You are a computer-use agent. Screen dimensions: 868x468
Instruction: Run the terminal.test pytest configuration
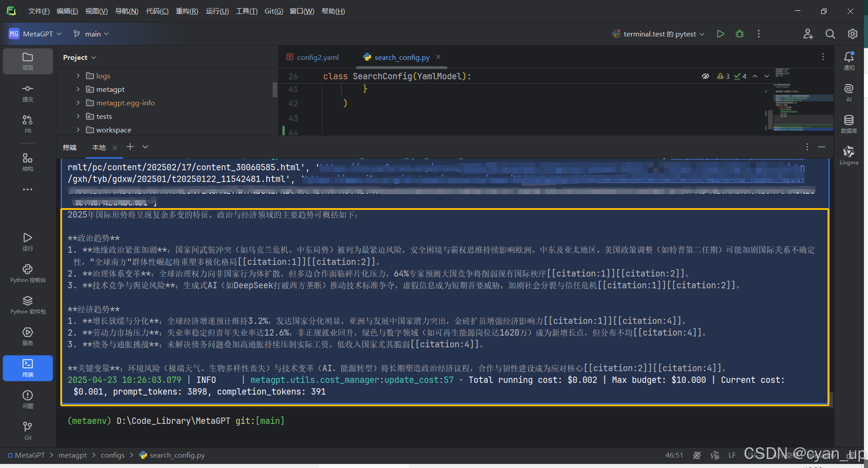click(x=720, y=34)
